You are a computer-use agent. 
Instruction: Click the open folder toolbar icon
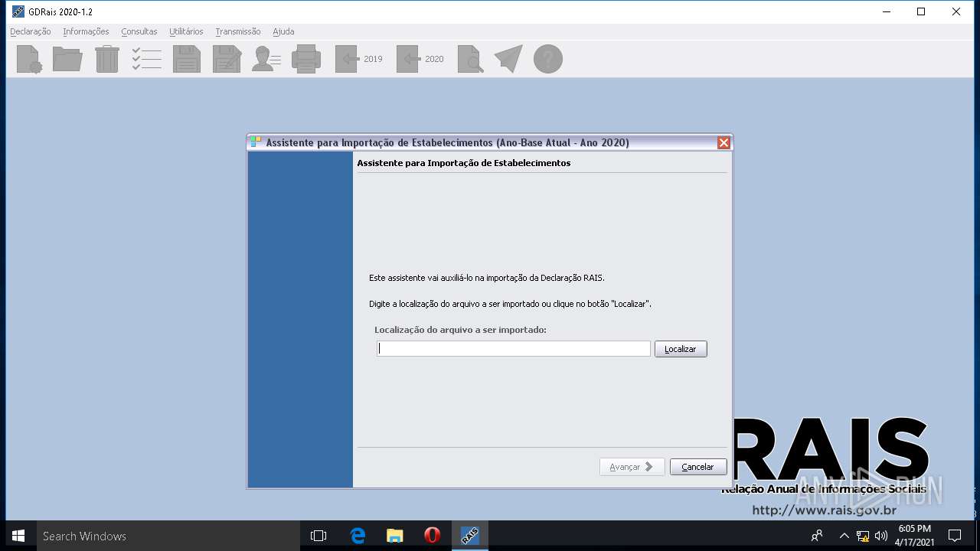pos(67,59)
